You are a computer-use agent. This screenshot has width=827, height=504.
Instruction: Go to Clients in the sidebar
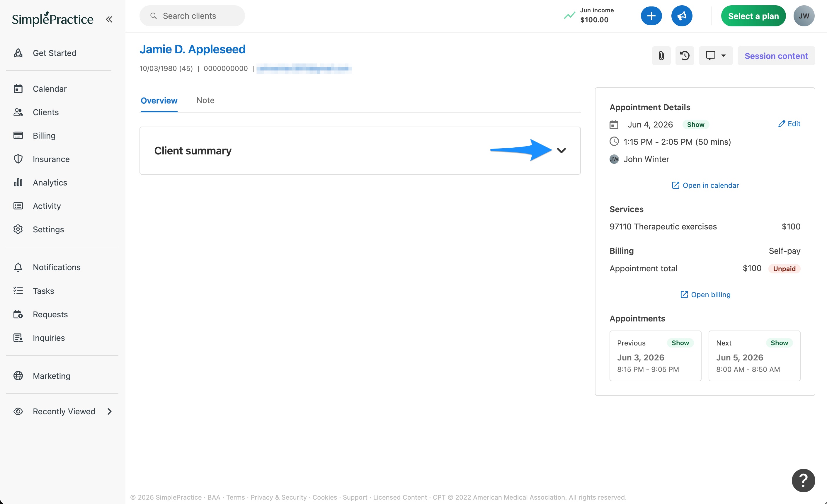(36, 112)
